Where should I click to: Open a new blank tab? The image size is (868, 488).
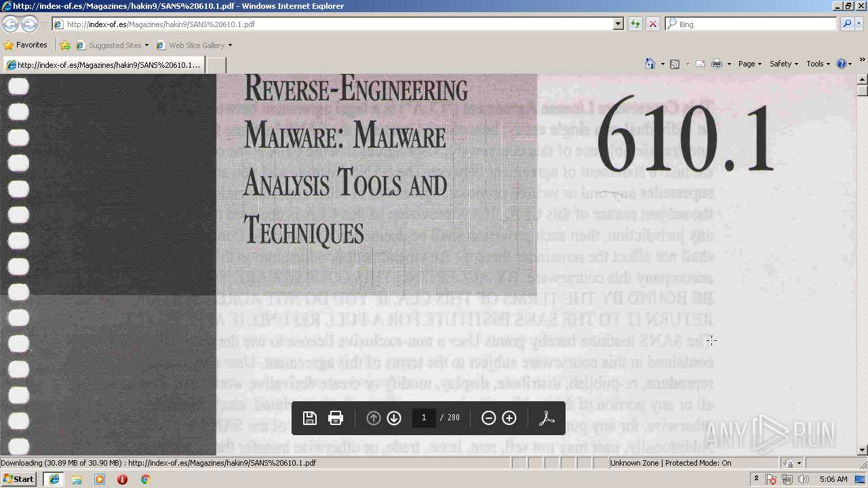coord(216,65)
